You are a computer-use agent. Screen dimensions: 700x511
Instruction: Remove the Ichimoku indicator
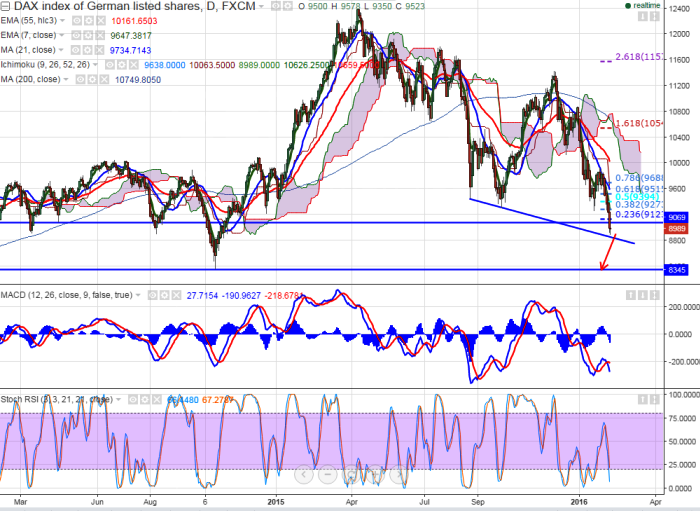point(134,65)
